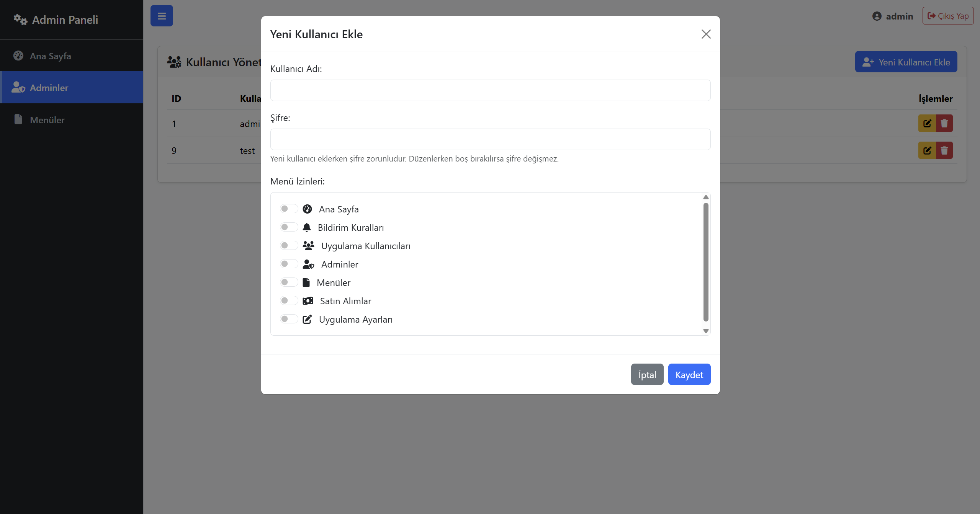
Task: Toggle Uygulama Ayarları permission switch
Action: [x=289, y=319]
